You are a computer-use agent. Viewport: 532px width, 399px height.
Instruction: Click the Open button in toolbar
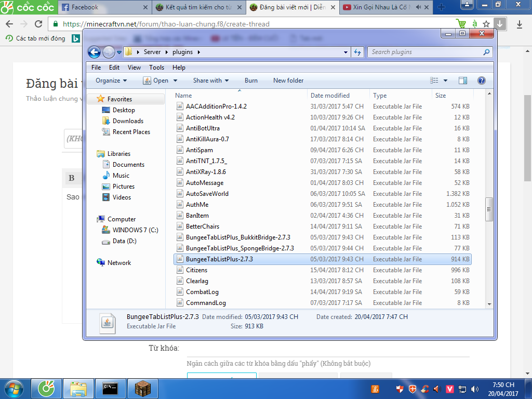click(156, 81)
